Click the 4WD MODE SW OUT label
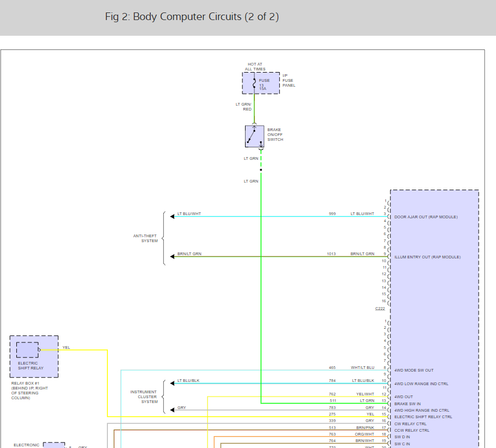 pyautogui.click(x=414, y=370)
